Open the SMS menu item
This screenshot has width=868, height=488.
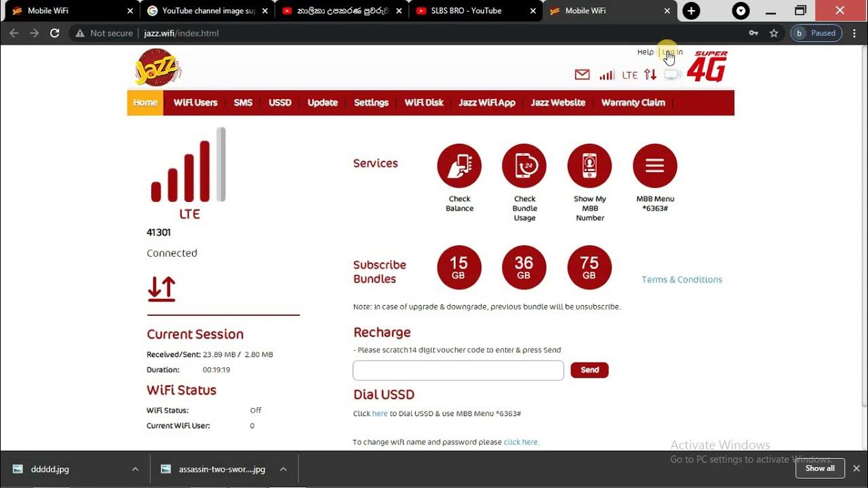tap(243, 102)
